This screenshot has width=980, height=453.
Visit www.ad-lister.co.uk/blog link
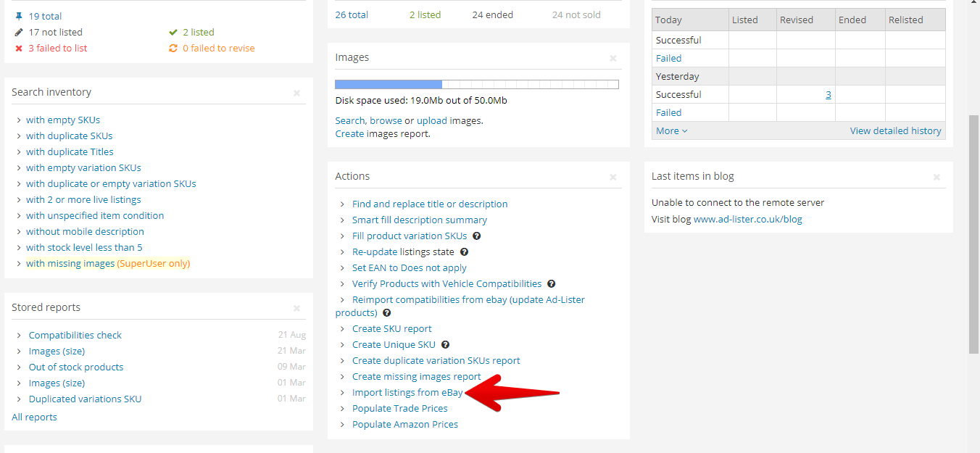[747, 220]
